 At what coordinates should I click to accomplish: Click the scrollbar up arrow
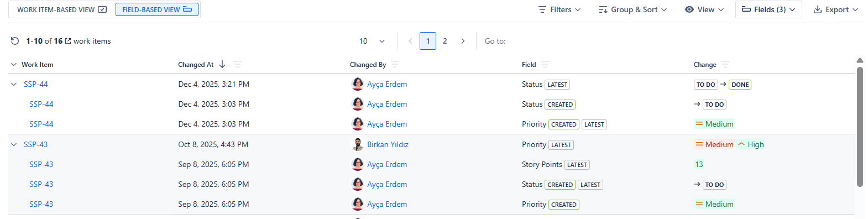tap(860, 60)
